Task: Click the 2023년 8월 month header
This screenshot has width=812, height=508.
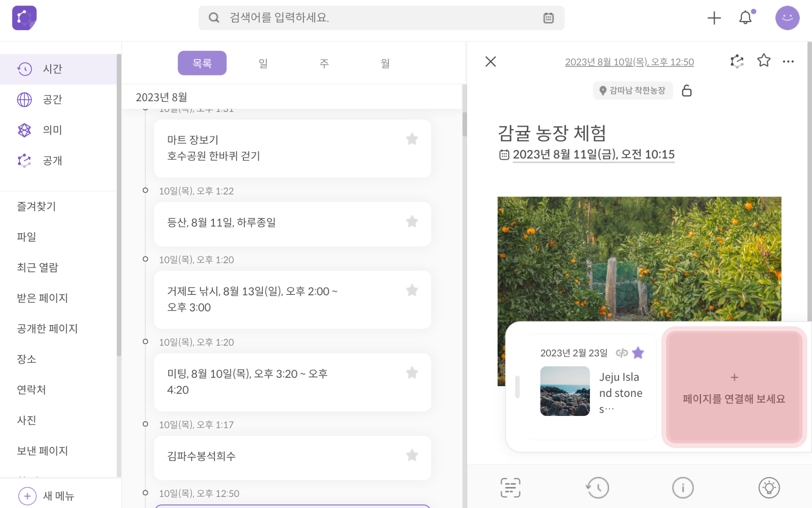Action: (161, 97)
